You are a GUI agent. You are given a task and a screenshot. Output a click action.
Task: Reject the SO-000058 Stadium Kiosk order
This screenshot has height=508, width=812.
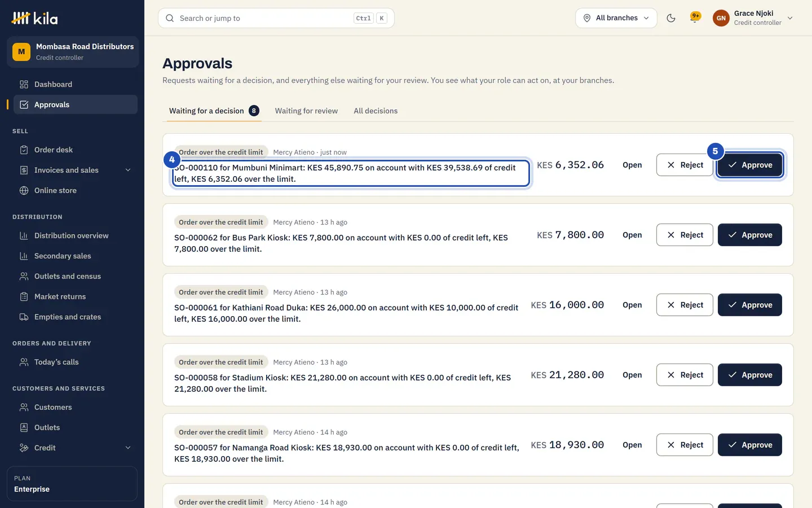coord(685,375)
